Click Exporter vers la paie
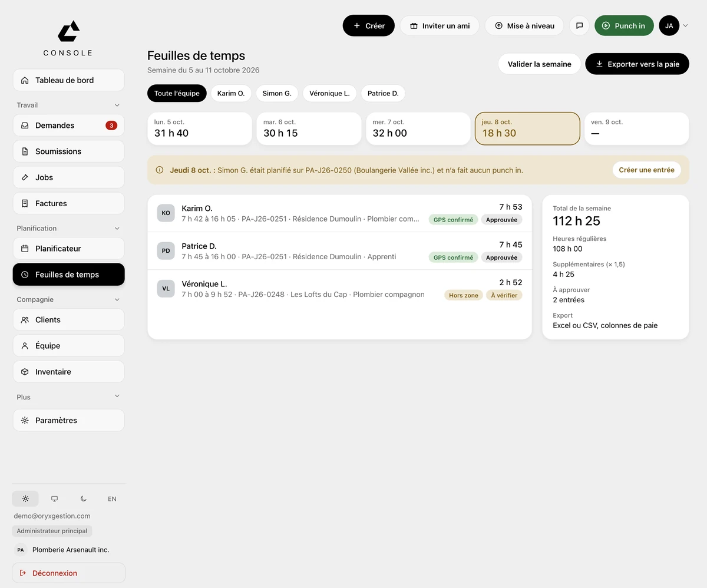The height and width of the screenshot is (588, 707). click(x=637, y=64)
